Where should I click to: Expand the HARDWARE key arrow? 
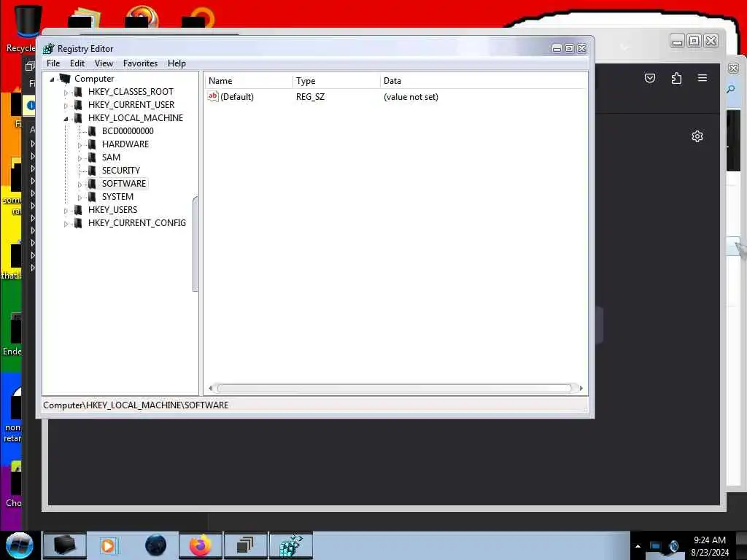[80, 145]
